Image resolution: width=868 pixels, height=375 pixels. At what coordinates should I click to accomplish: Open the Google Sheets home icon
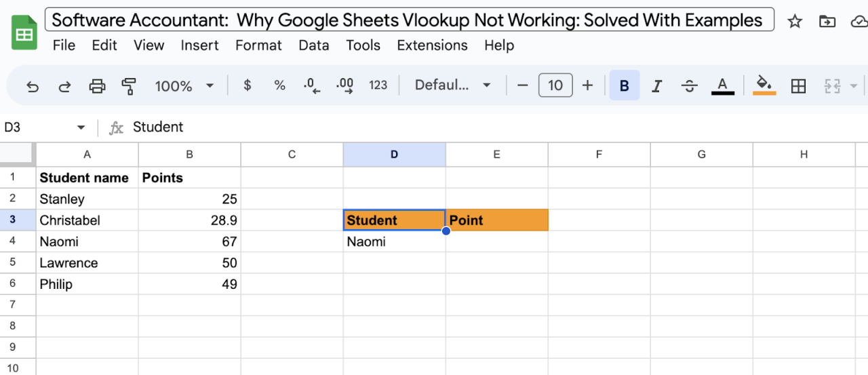[x=24, y=33]
